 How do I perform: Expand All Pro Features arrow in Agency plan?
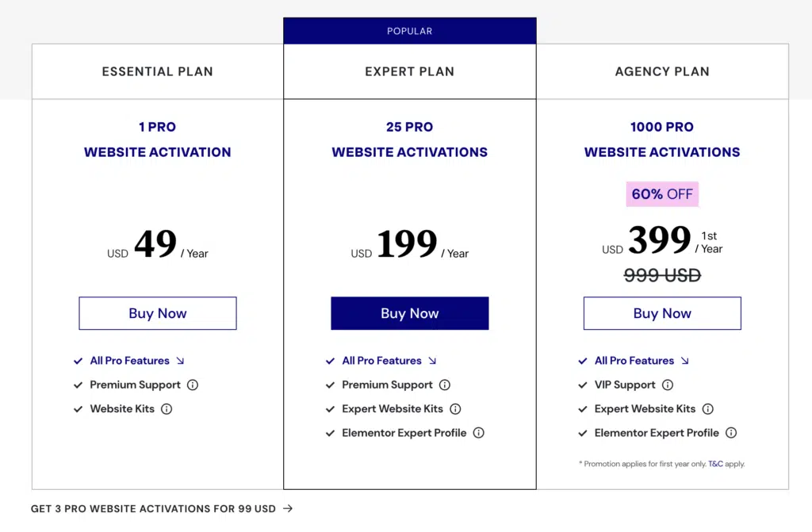tap(684, 361)
